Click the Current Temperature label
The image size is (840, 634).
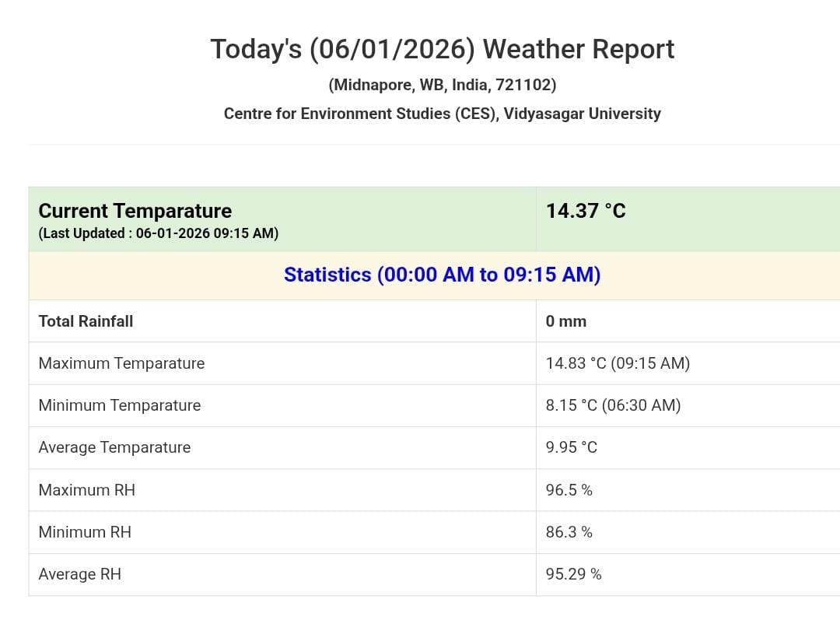click(x=135, y=211)
